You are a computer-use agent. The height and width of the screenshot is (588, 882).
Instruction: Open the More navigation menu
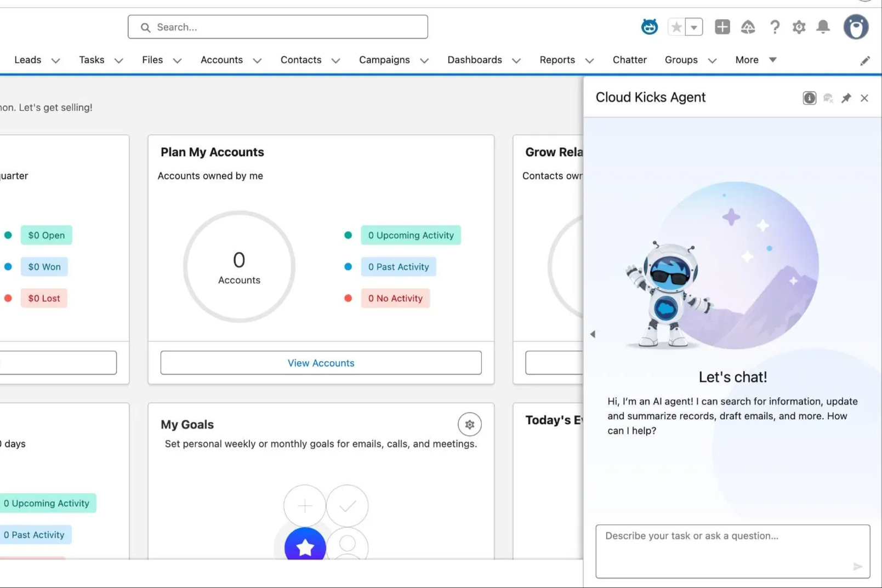click(x=756, y=60)
